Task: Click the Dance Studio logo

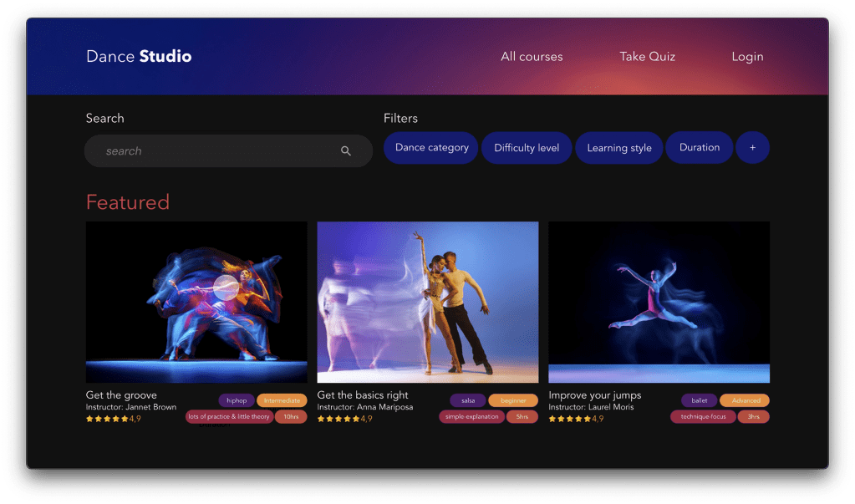Action: tap(139, 57)
